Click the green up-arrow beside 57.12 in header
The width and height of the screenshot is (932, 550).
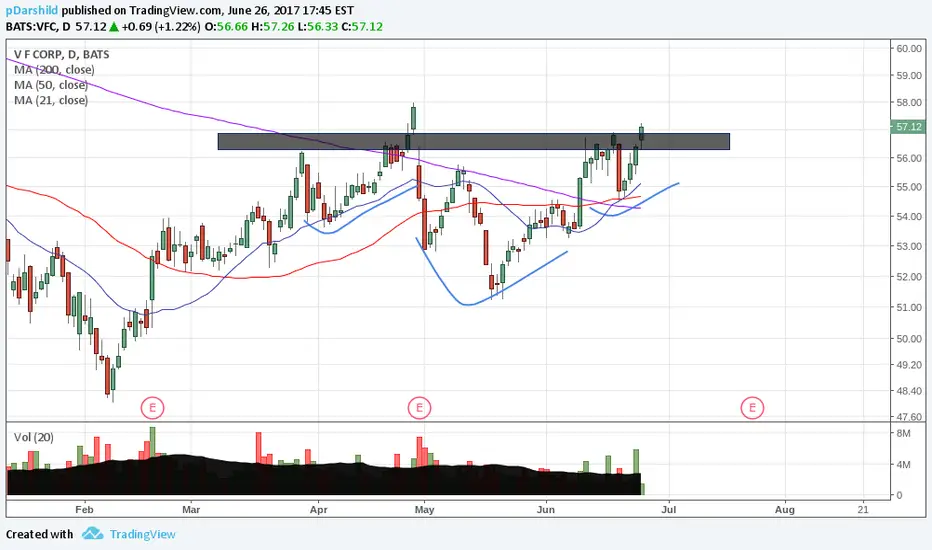(114, 27)
